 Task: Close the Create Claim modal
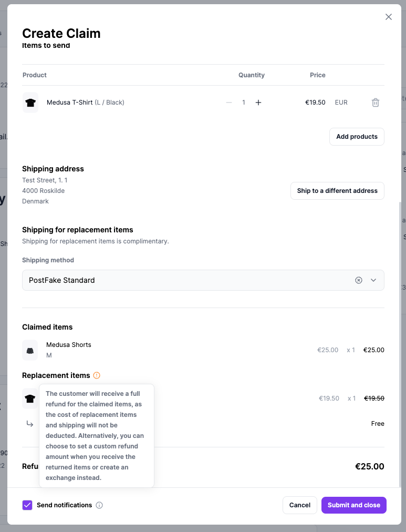tap(389, 16)
